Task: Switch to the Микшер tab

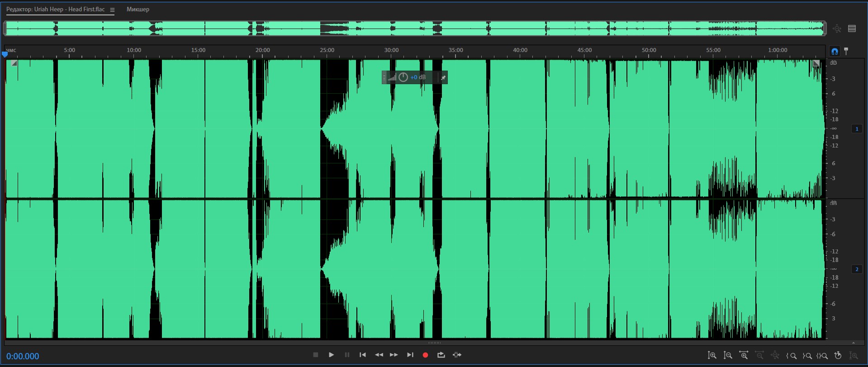Action: (138, 10)
